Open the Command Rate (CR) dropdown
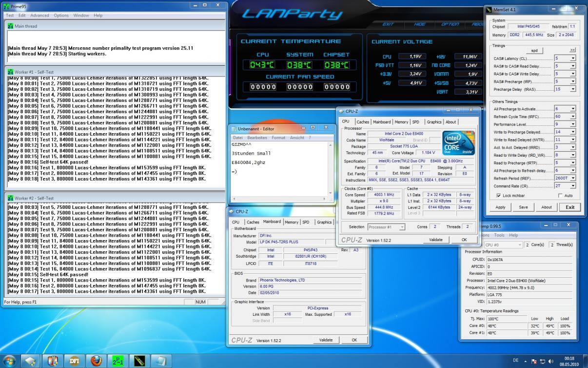 point(573,186)
